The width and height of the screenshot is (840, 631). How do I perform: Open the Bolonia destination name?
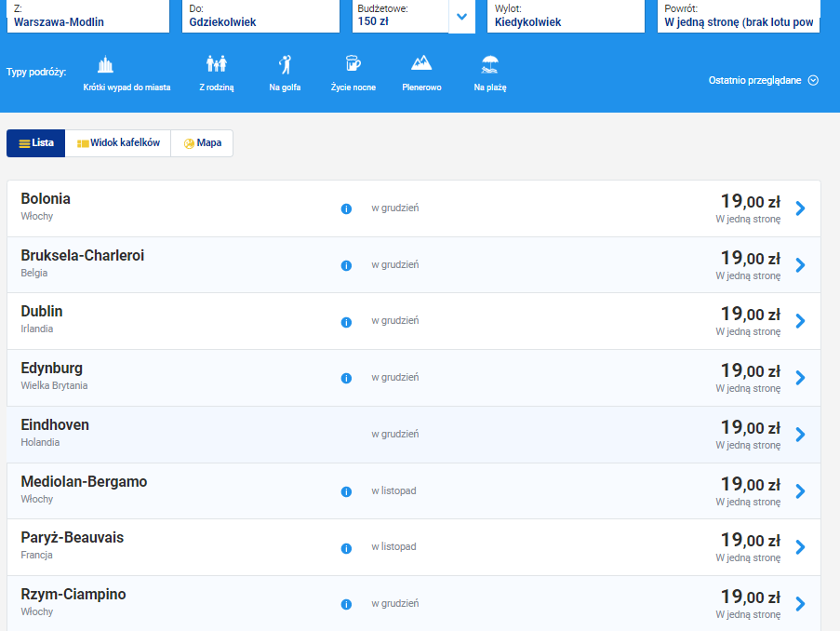tap(46, 199)
